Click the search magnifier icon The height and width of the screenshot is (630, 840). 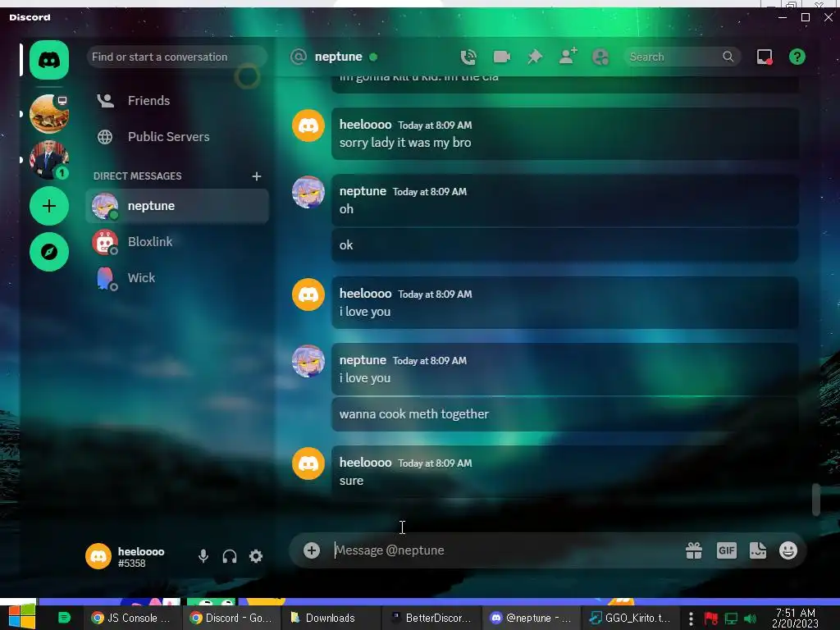coord(728,57)
